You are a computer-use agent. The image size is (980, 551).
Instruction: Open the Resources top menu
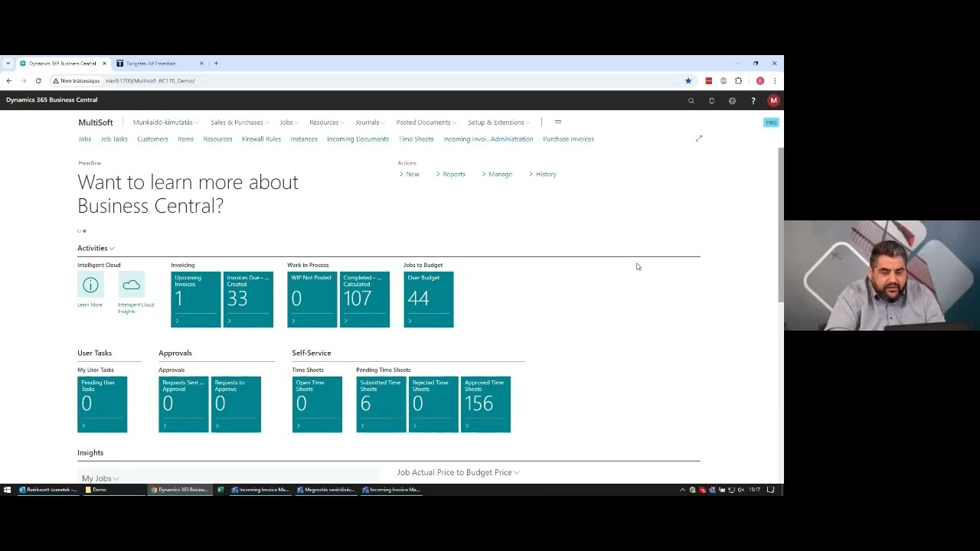point(326,122)
